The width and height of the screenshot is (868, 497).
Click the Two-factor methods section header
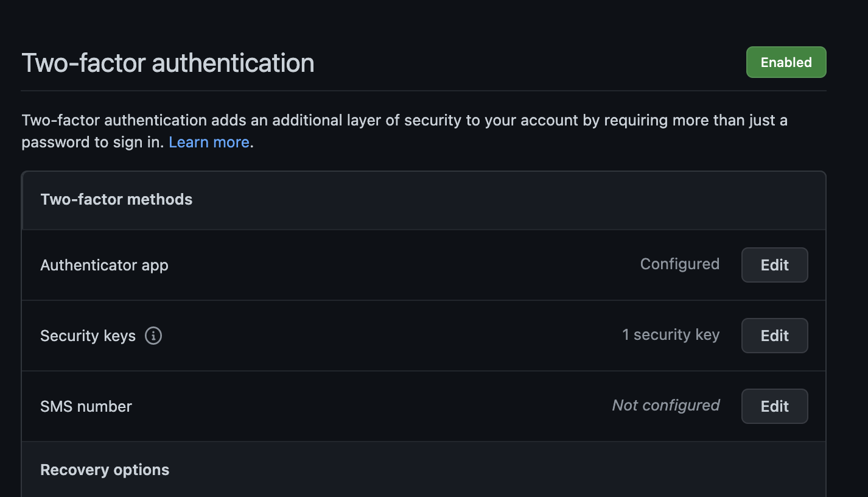[x=116, y=199]
